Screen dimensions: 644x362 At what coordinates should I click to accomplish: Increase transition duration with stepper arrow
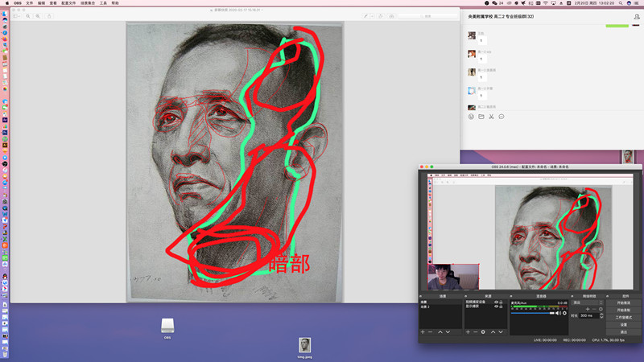coord(601,314)
